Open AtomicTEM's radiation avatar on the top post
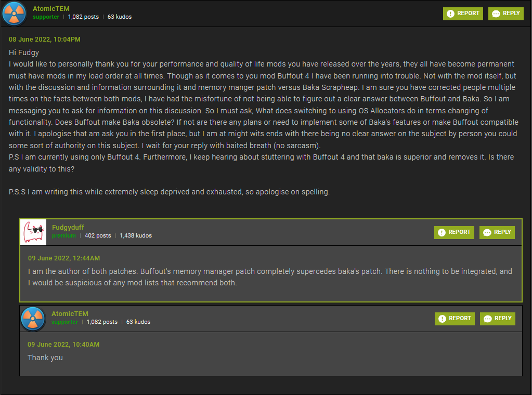Viewport: 532px width, 395px height. (x=14, y=14)
